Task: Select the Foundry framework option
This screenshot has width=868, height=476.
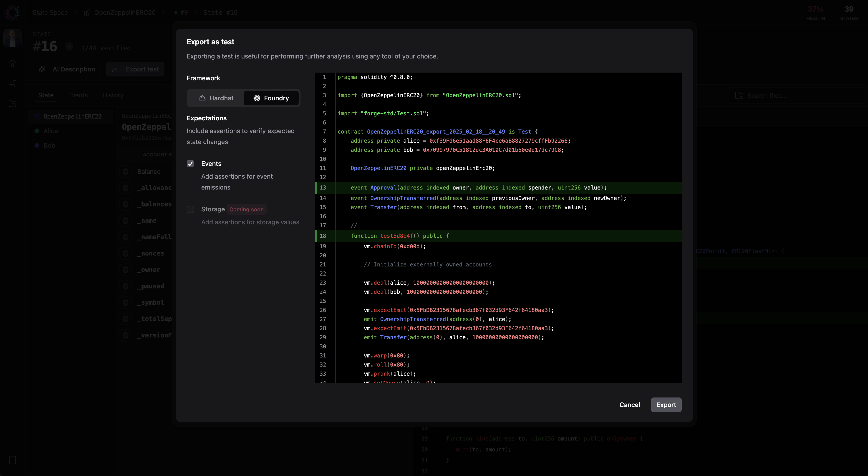Action: 271,98
